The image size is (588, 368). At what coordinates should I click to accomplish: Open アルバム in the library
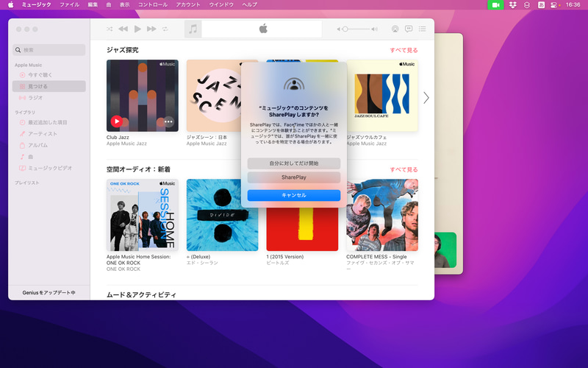tap(49, 145)
